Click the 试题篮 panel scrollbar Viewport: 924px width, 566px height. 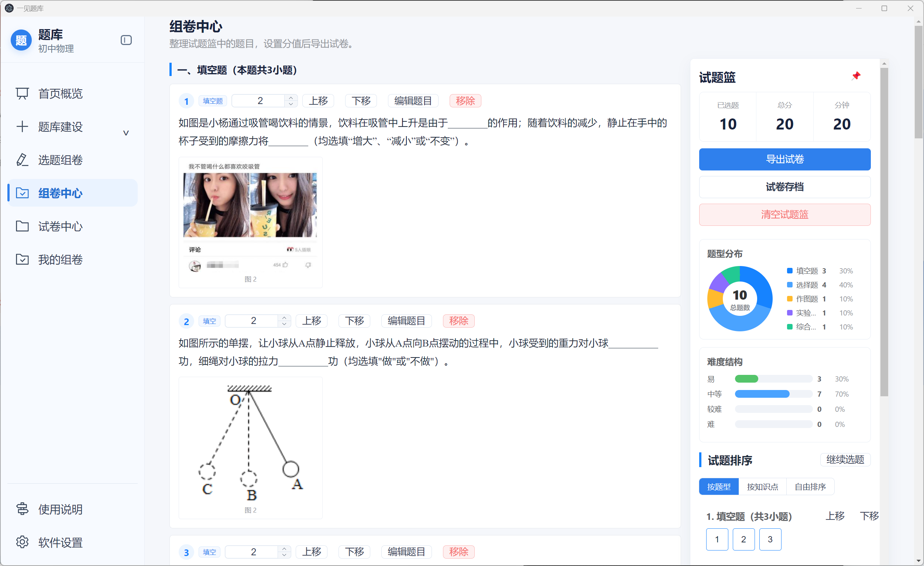point(884,232)
